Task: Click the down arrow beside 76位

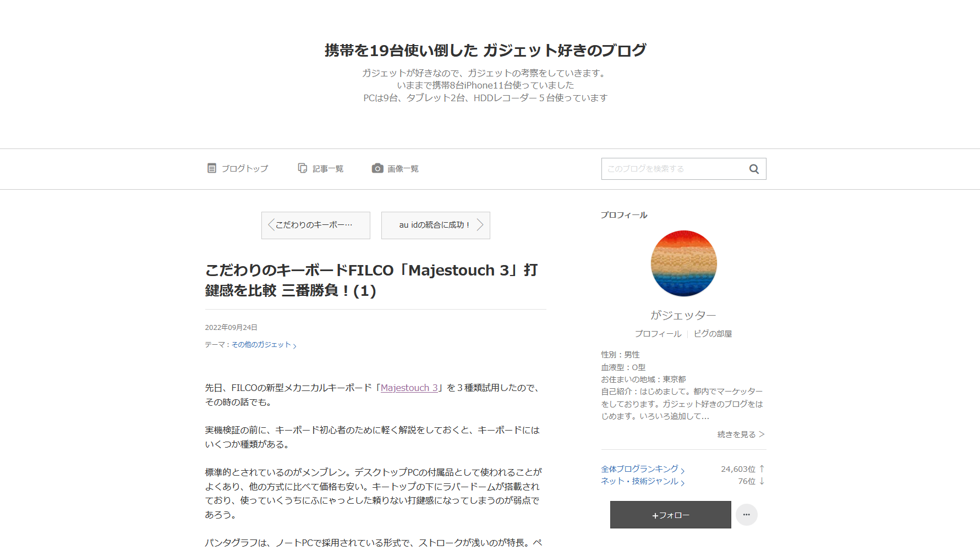Action: coord(762,481)
